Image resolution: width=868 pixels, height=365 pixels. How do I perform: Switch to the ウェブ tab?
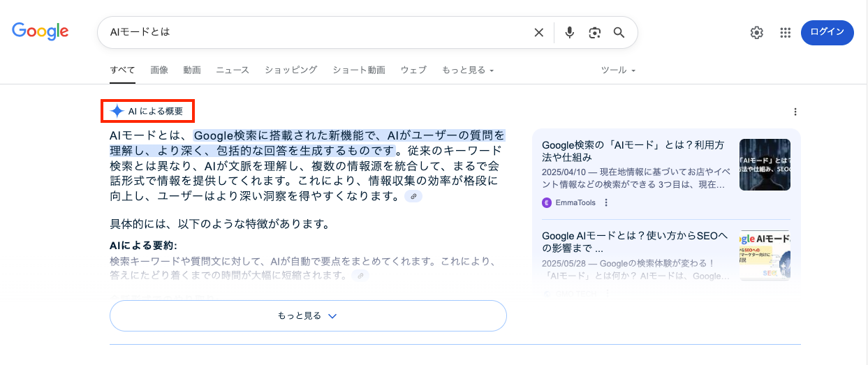pos(413,70)
